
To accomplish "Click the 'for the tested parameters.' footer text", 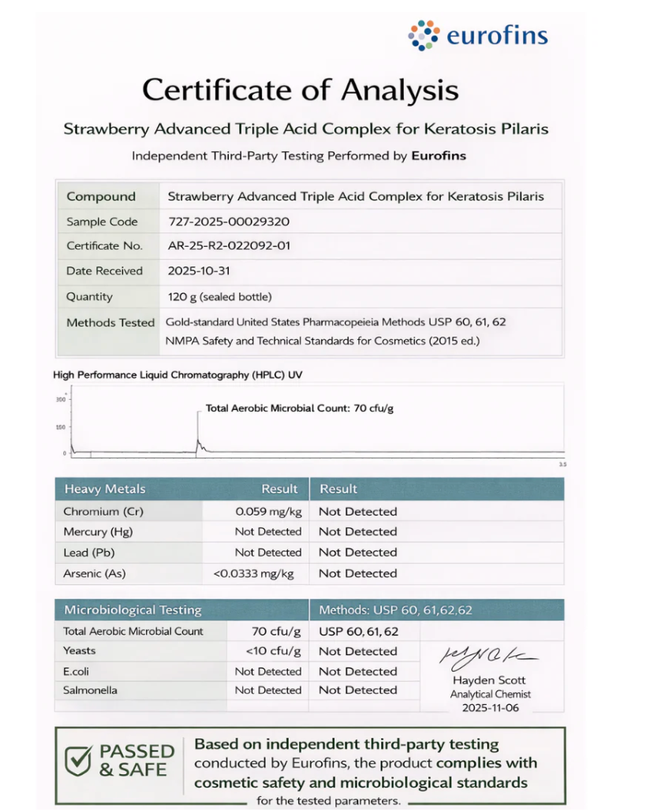I will click(x=329, y=801).
